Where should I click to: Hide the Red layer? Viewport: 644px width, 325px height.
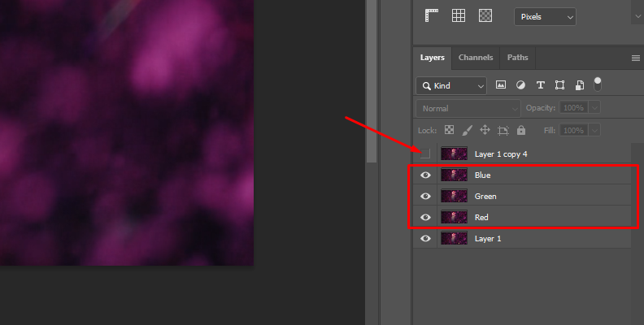coord(425,217)
